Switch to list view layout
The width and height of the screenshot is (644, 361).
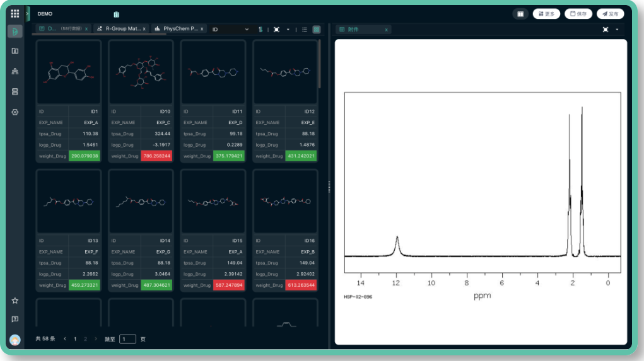[305, 29]
